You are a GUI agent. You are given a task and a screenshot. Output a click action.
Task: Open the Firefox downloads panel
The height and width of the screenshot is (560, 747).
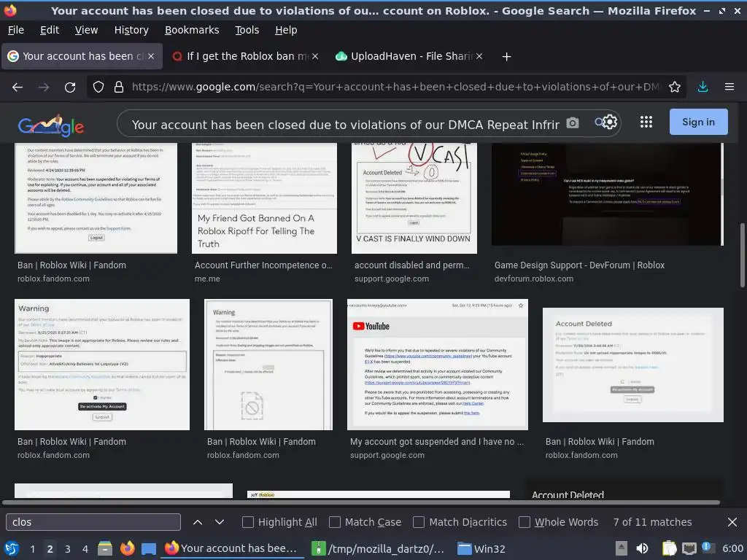point(703,87)
